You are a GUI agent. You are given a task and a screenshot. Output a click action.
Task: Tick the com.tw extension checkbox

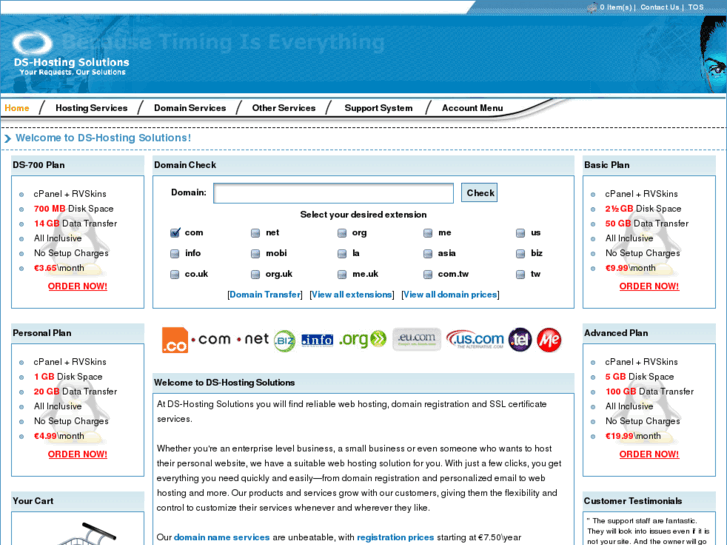(427, 274)
